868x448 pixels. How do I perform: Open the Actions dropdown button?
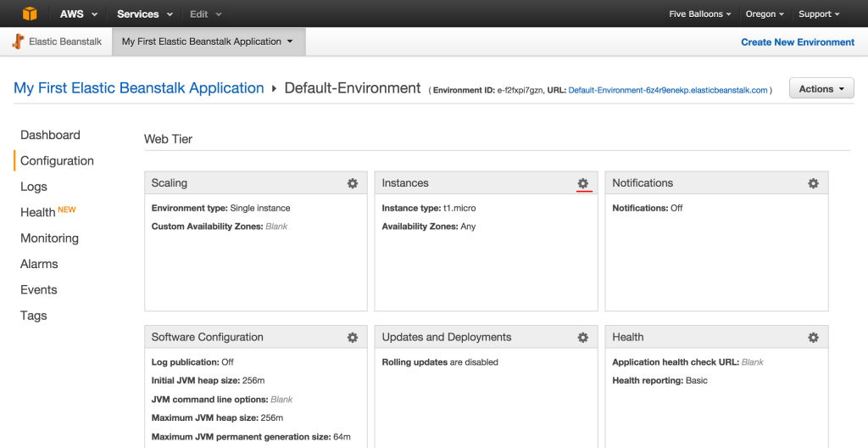click(x=821, y=89)
